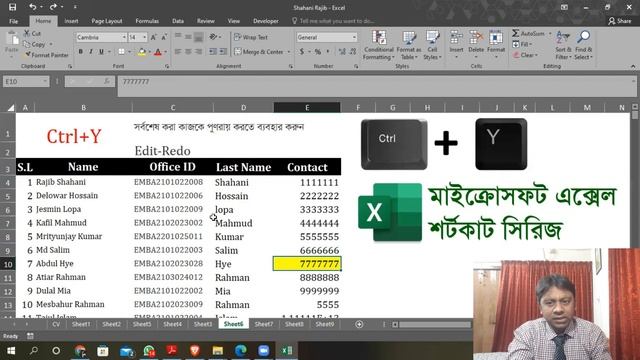640x360 pixels.
Task: Switch to the Developer tab
Action: 266,21
